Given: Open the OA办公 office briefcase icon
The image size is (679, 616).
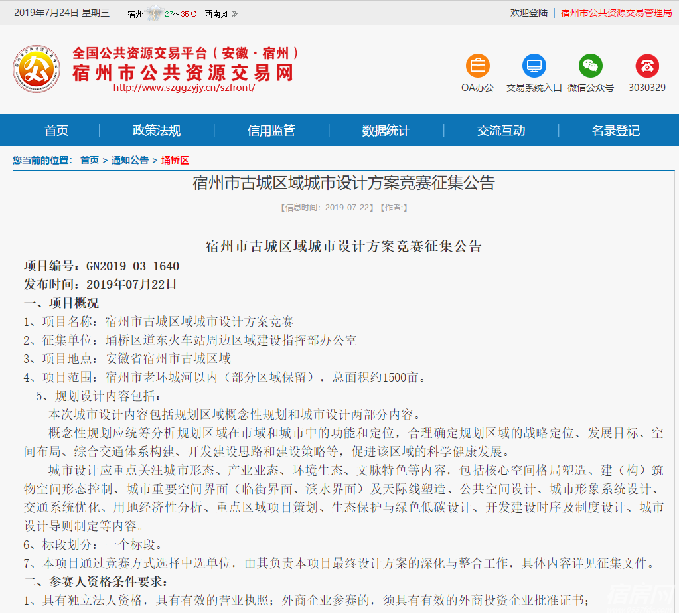Looking at the screenshot, I should (x=477, y=66).
